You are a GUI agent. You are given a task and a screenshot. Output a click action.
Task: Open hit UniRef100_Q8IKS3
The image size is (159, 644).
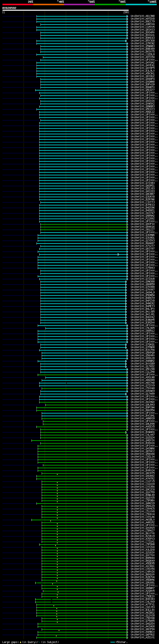click(143, 30)
